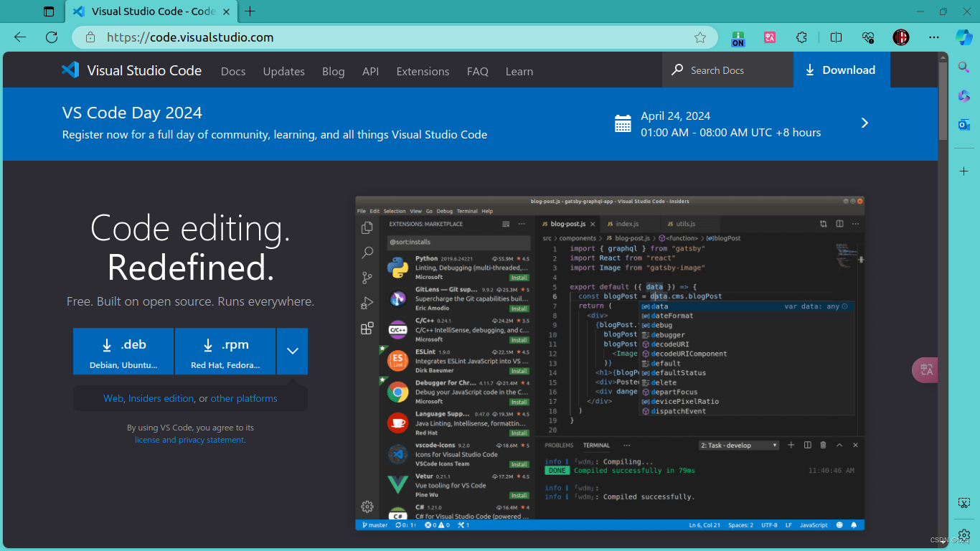View site information via the lock icon
Screen dimensions: 980x551
[x=90, y=37]
